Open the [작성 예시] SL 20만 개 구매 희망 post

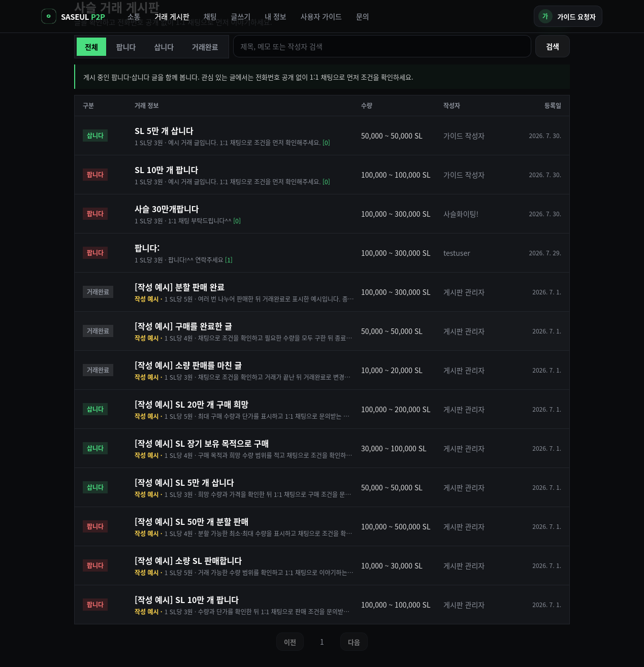pyautogui.click(x=191, y=405)
